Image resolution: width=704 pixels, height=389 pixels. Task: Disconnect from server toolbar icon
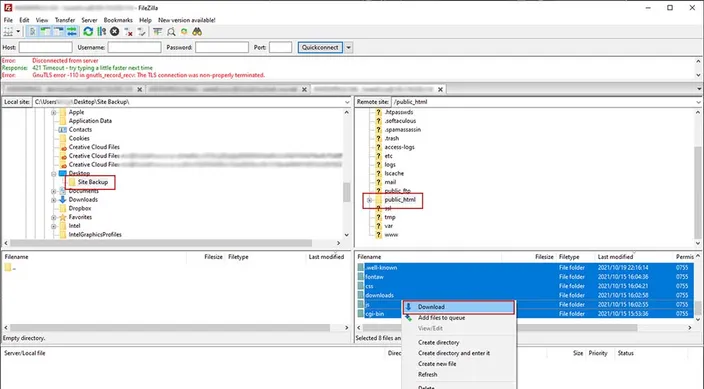coord(128,31)
